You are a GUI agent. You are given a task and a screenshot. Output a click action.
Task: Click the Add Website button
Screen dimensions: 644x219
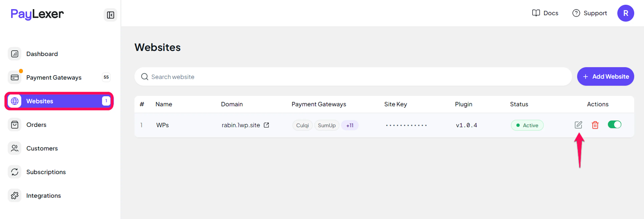pyautogui.click(x=605, y=76)
